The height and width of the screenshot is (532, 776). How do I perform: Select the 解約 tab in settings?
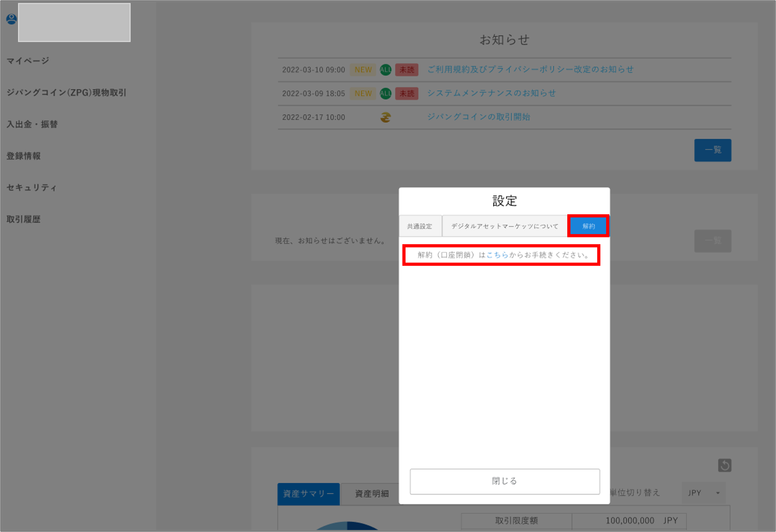pyautogui.click(x=588, y=226)
